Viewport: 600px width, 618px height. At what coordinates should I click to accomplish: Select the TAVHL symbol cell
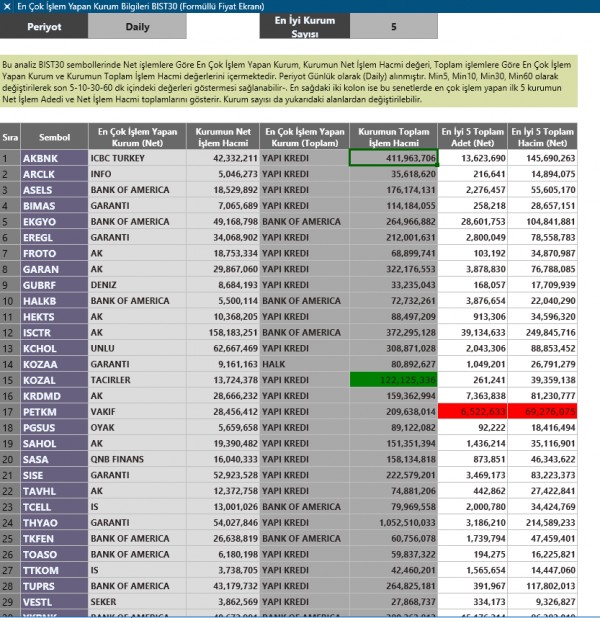[54, 491]
